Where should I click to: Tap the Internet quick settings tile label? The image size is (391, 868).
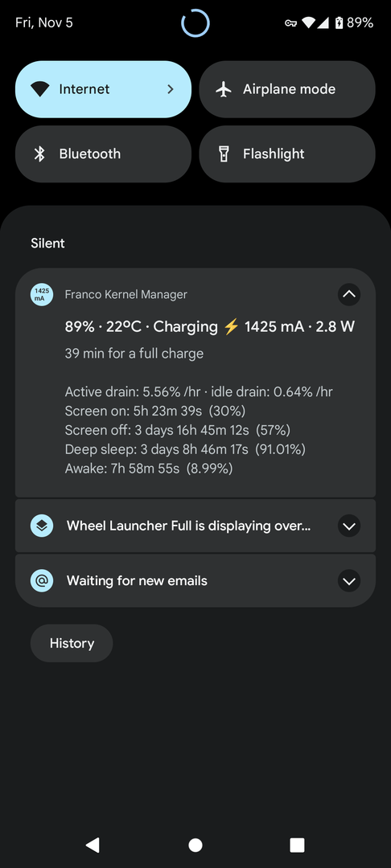pos(84,89)
